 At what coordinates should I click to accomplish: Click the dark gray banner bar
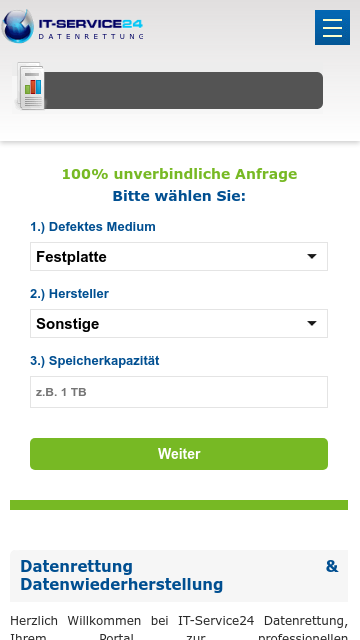[183, 91]
